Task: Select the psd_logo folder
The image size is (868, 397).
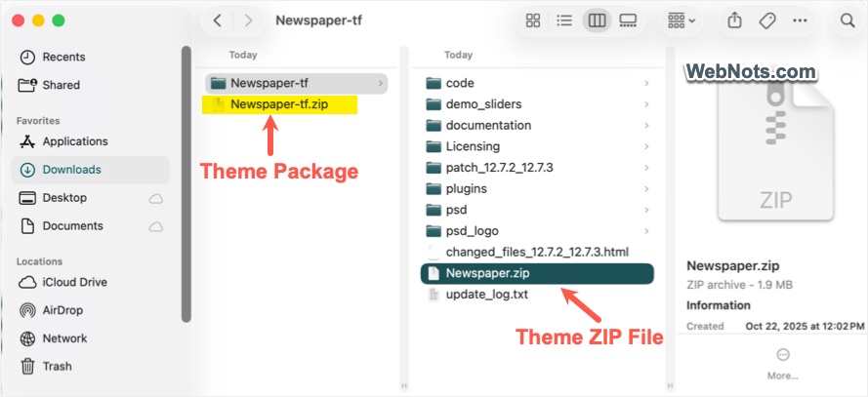Action: 538,231
